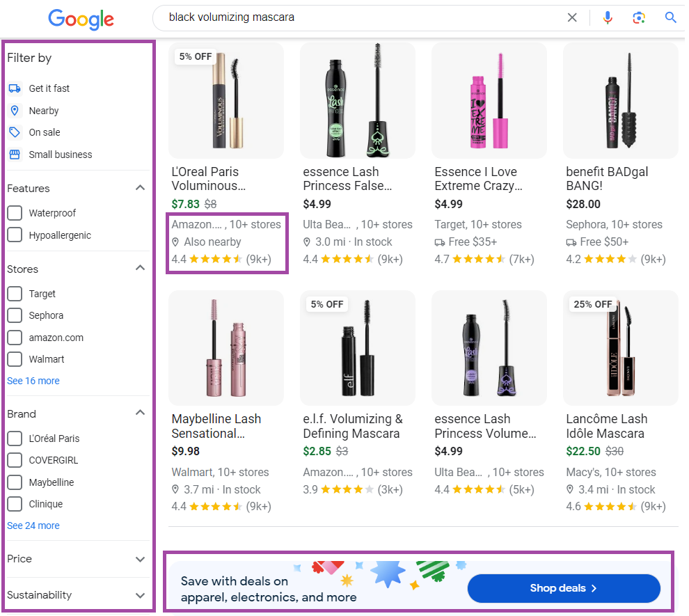
Task: Choose the Small business storefront filter
Action: click(15, 155)
